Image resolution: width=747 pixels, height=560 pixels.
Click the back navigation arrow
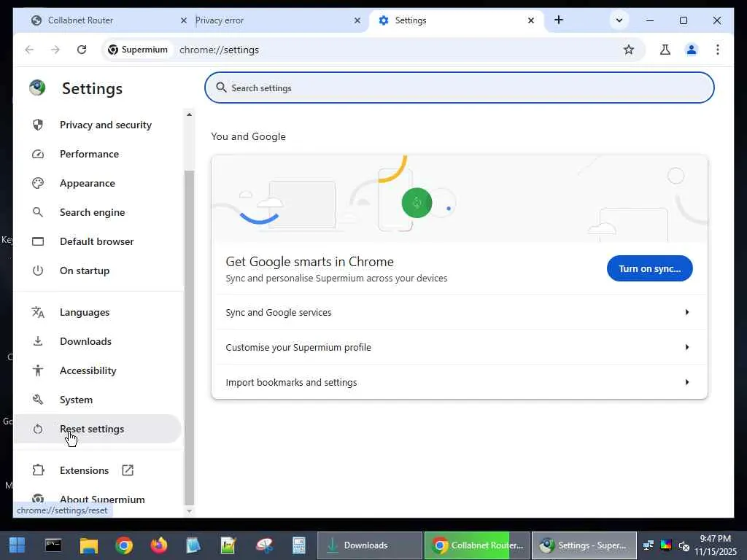tap(29, 50)
